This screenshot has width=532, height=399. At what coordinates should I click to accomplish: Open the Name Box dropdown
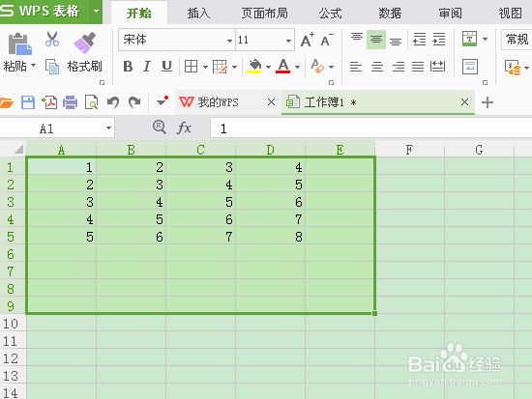[x=108, y=128]
